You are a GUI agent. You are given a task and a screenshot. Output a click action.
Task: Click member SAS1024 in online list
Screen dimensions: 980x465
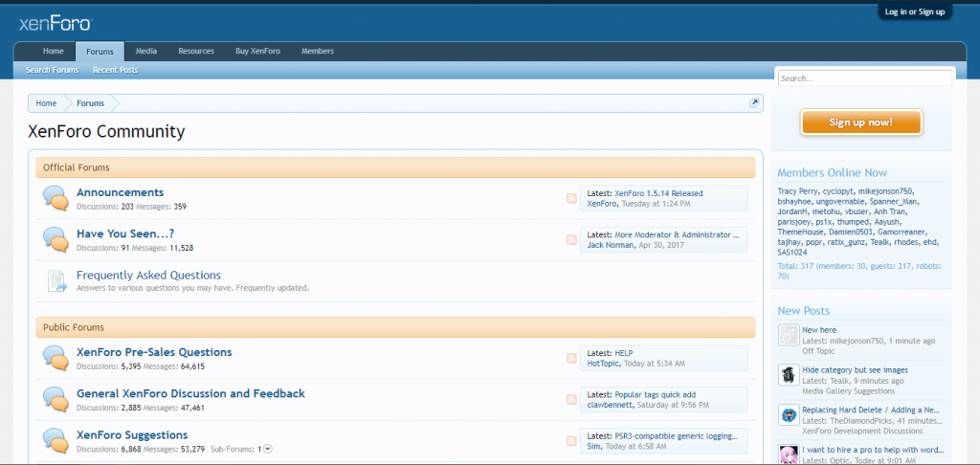coord(792,253)
